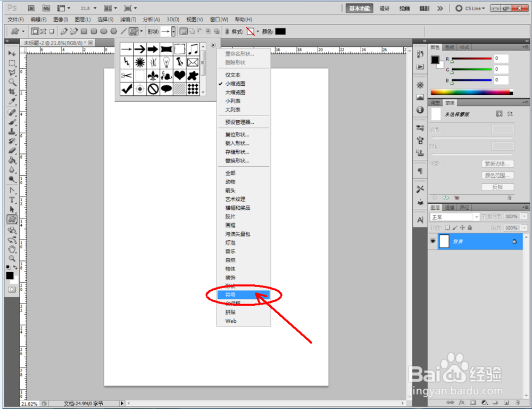532x409 pixels.
Task: Select the Custom Shape tool in toolbox
Action: [x=12, y=219]
